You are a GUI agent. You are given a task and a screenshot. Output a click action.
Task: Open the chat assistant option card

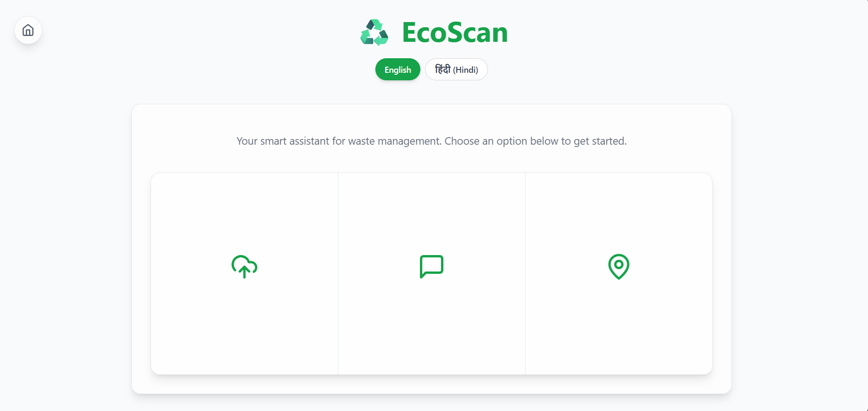(x=432, y=273)
